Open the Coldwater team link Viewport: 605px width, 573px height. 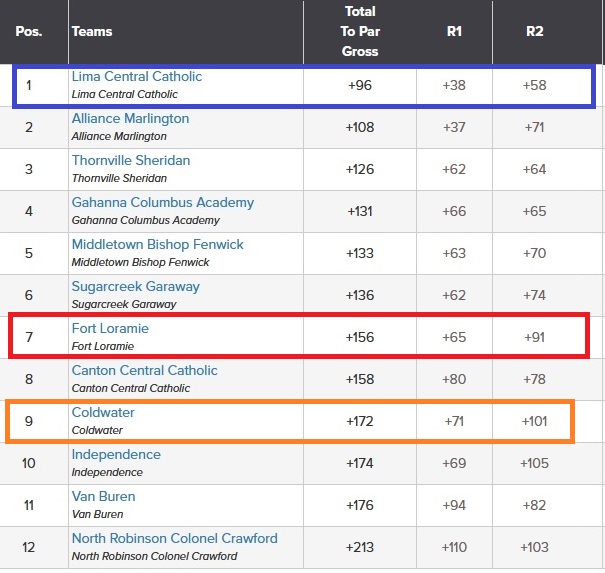pos(103,413)
